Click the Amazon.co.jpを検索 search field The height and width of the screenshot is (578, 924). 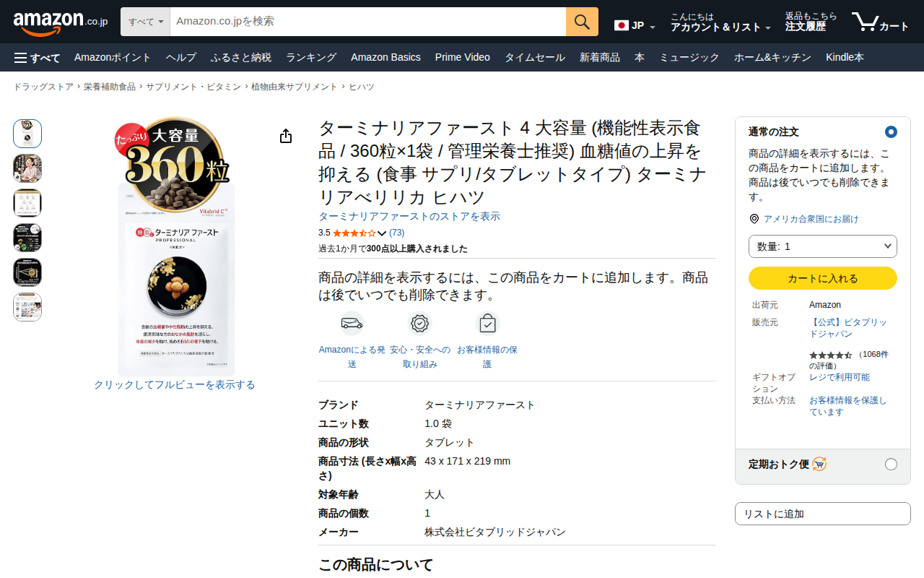point(368,22)
